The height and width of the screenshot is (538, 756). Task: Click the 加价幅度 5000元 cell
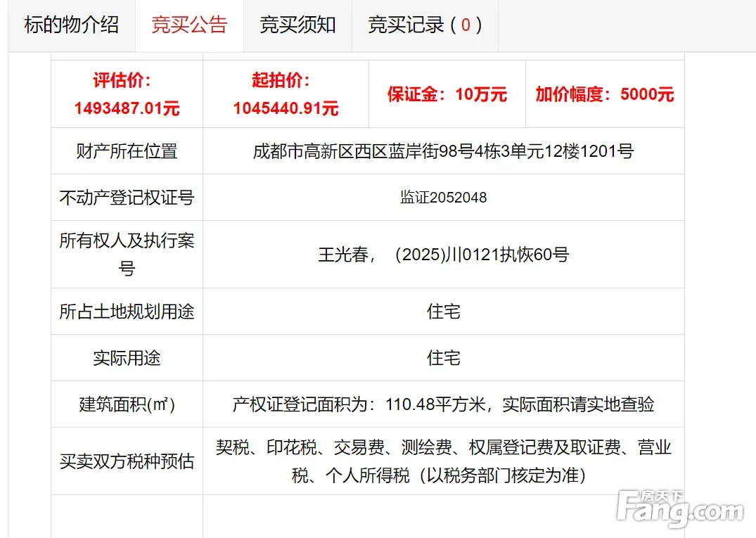[x=604, y=94]
